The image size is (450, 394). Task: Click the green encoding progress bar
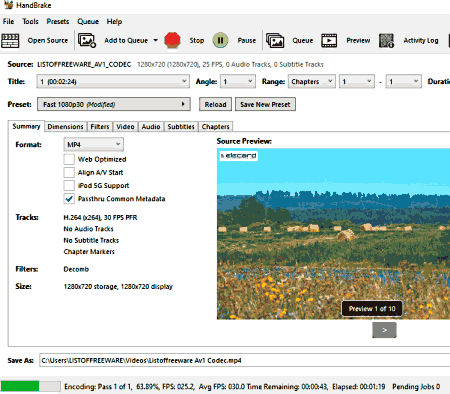[31, 386]
